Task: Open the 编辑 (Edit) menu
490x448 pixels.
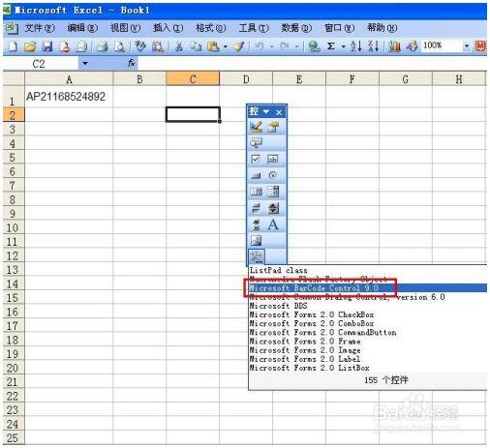Action: tap(82, 28)
